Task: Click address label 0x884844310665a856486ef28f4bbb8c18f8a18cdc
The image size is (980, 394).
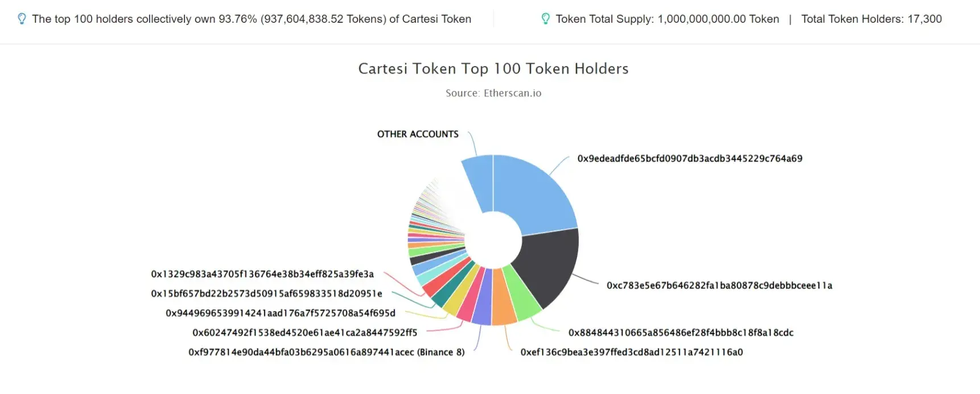Action: coord(681,333)
